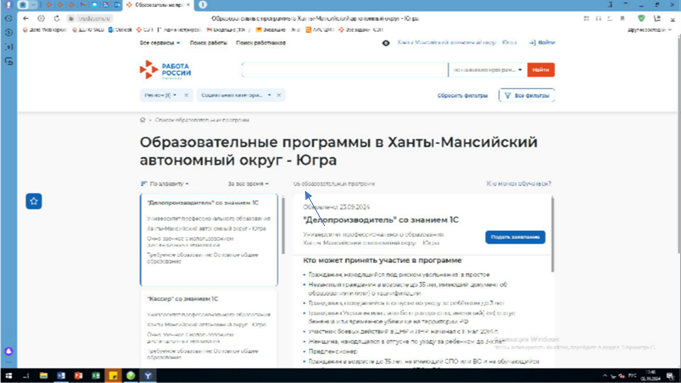The height and width of the screenshot is (383, 681).
Task: Switch to Yandex Browser in the taskbar
Action: [x=148, y=376]
